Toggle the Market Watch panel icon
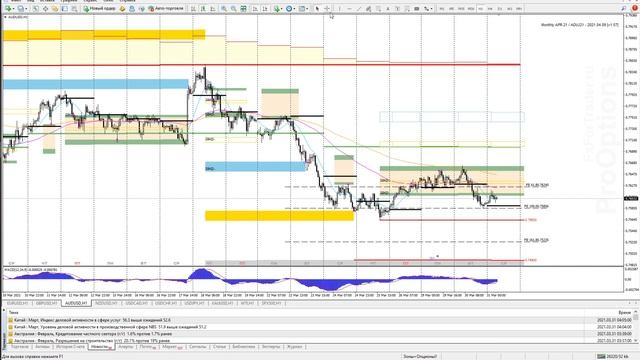This screenshot has width=640, height=360. (x=36, y=8)
